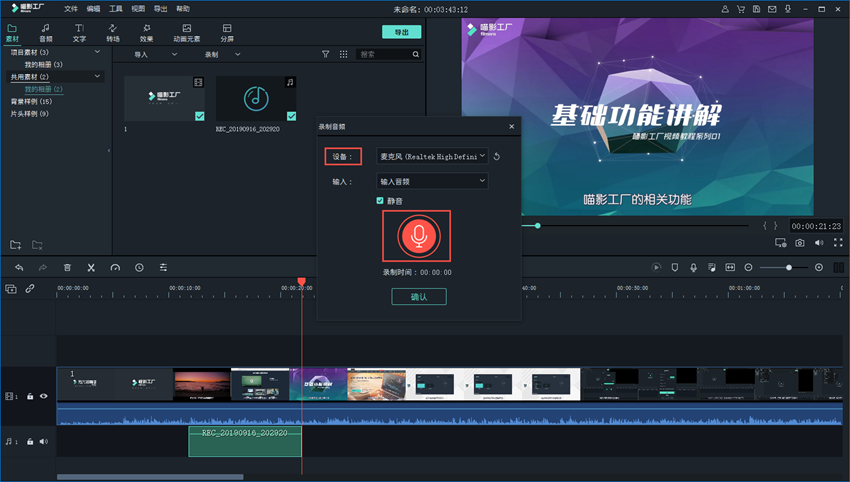Open the 工具 menu
Image resolution: width=850 pixels, height=482 pixels.
point(116,8)
